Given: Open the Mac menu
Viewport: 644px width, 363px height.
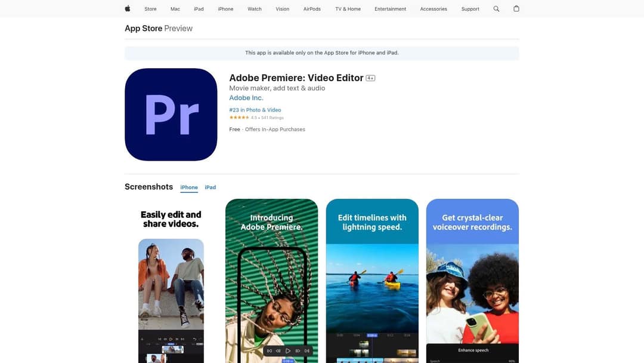Looking at the screenshot, I should pyautogui.click(x=175, y=8).
